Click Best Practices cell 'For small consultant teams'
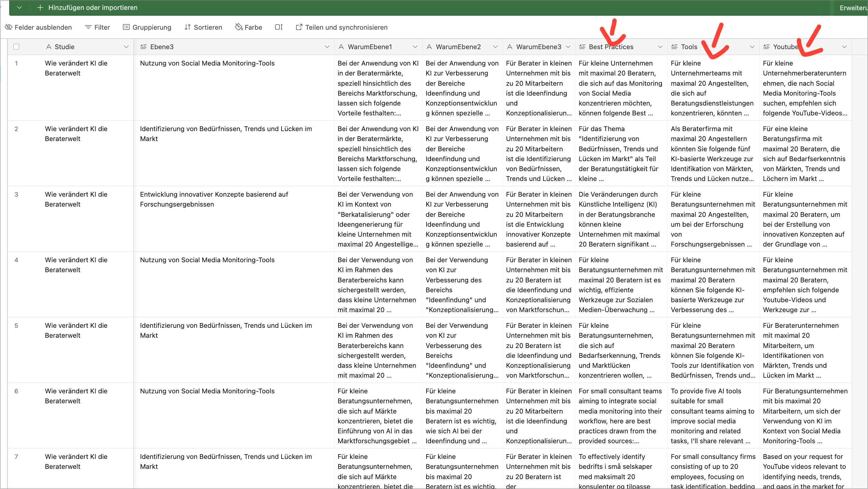This screenshot has height=489, width=868. [621, 416]
